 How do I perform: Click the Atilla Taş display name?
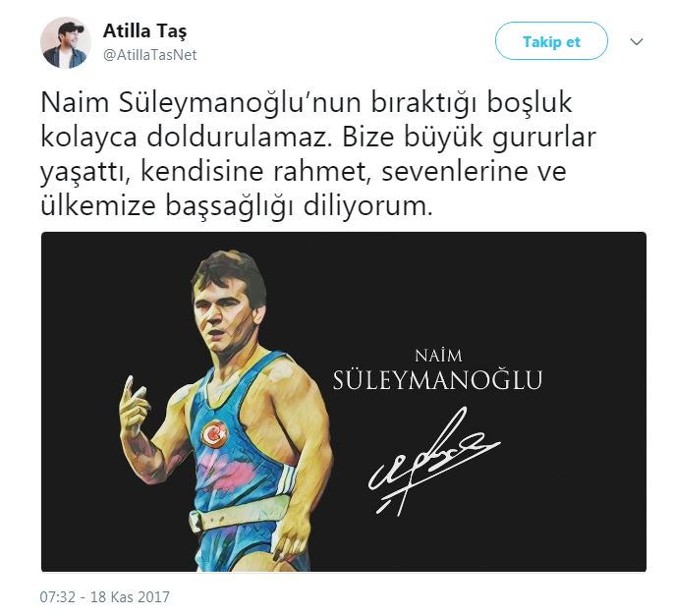[x=145, y=31]
